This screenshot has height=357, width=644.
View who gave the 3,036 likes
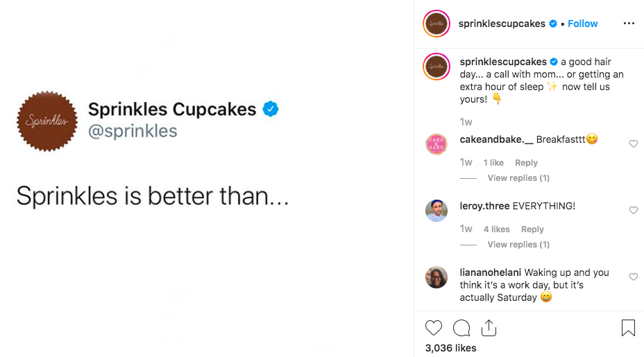point(450,348)
